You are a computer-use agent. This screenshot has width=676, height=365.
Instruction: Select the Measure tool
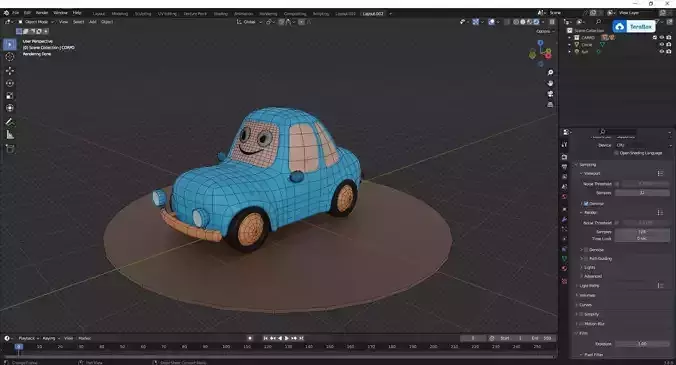(9, 135)
